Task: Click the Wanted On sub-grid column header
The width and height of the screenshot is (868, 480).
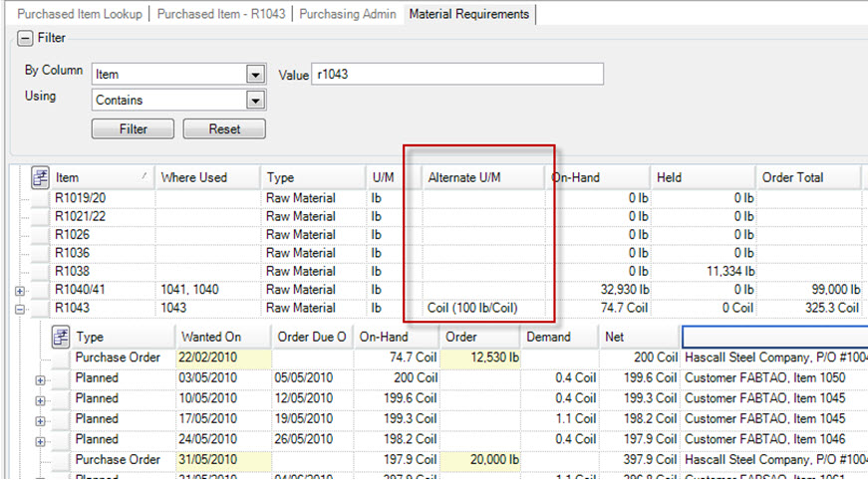Action: [210, 337]
